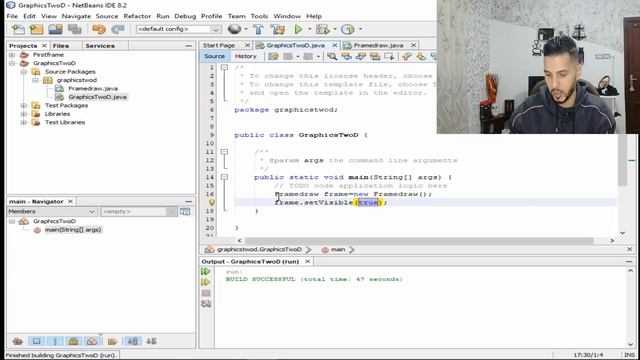Expand the Firstframe project node
This screenshot has height=360, width=640.
click(x=12, y=55)
